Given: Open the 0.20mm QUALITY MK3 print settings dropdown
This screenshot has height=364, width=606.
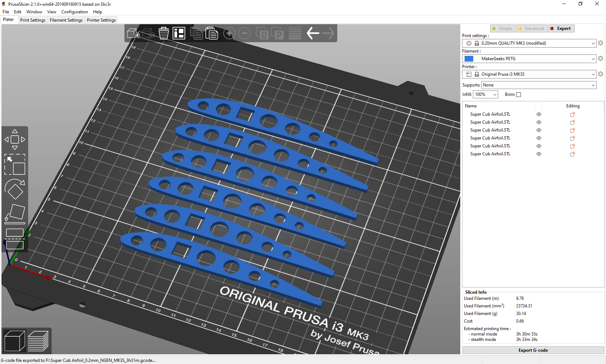Looking at the screenshot, I should point(529,43).
